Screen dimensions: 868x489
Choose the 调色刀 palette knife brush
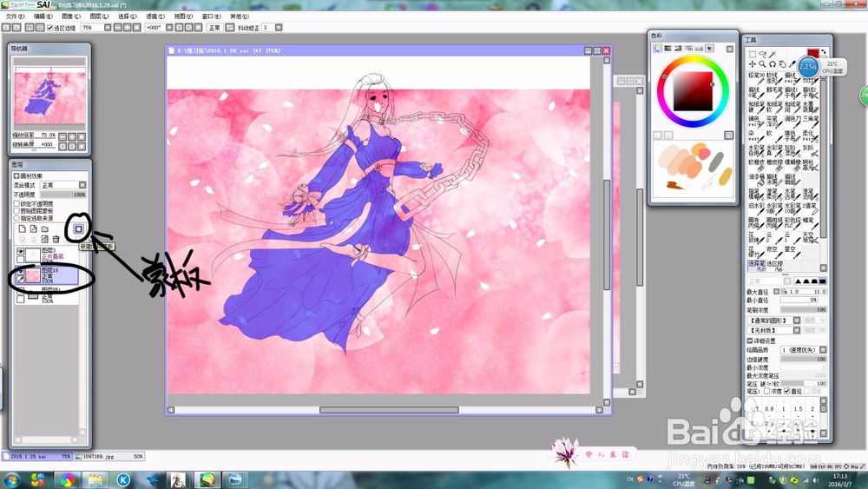[x=792, y=121]
